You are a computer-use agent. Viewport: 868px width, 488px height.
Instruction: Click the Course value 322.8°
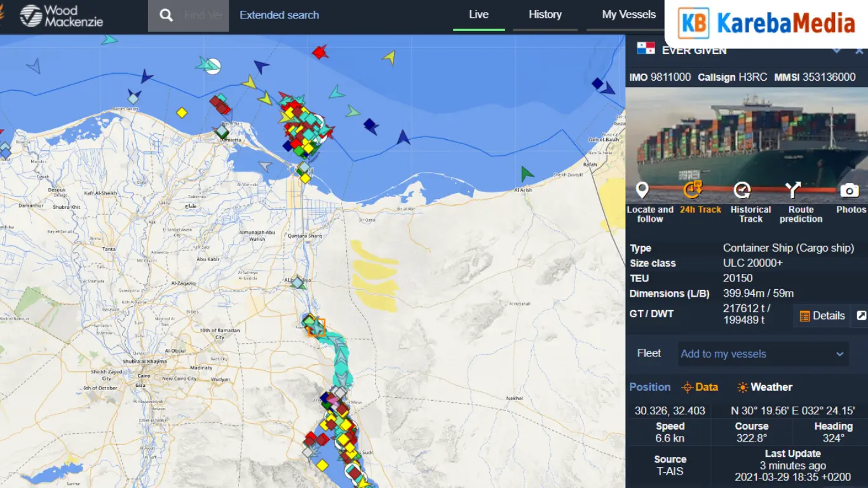click(752, 438)
